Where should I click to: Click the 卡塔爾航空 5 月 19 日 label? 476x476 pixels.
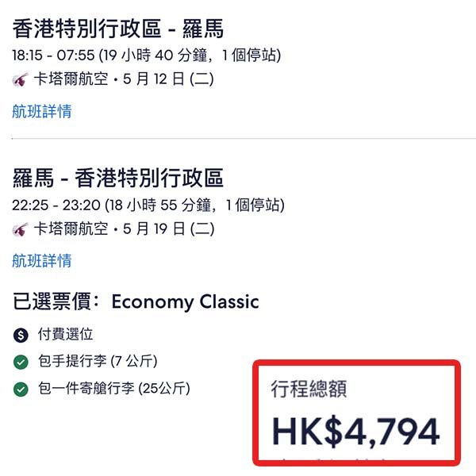pos(123,229)
